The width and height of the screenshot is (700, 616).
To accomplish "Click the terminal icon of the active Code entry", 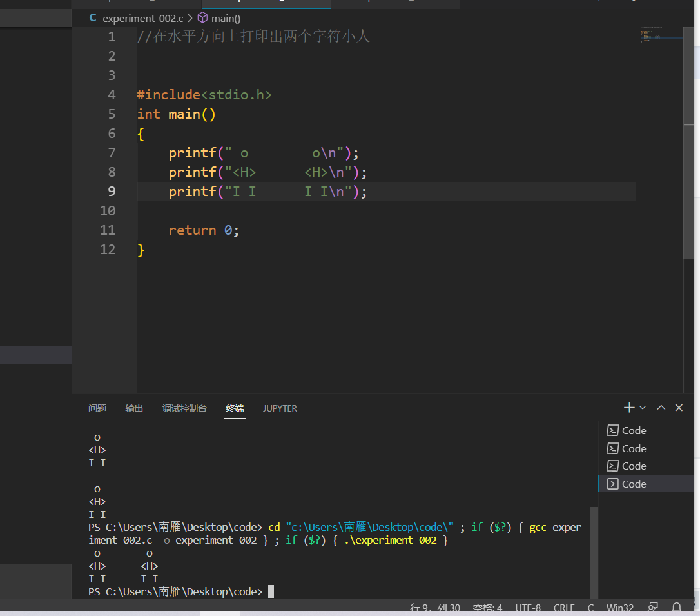I will [x=612, y=484].
